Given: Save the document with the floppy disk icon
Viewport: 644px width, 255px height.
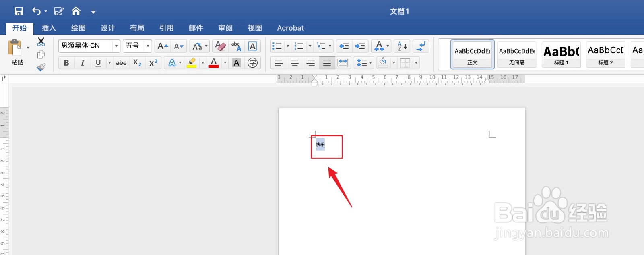Looking at the screenshot, I should click(x=19, y=11).
